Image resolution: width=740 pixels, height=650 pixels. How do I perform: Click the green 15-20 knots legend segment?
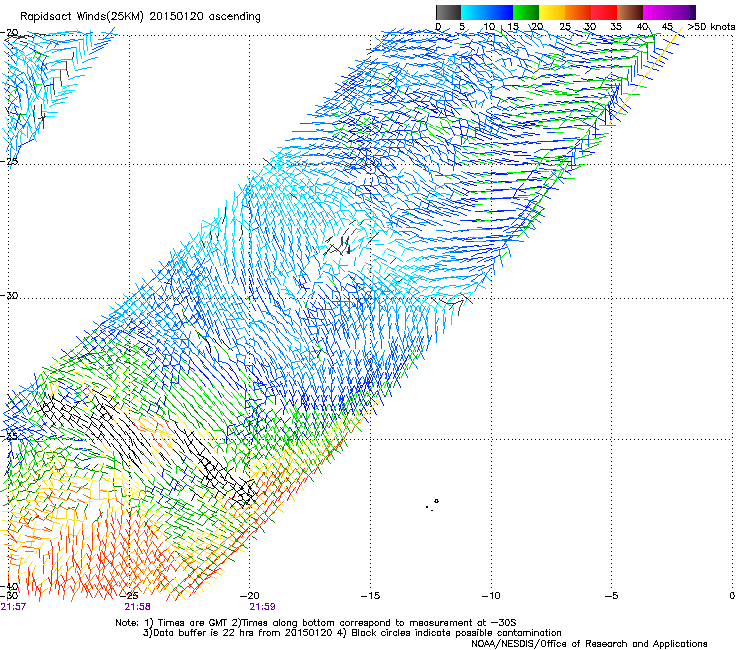tap(526, 12)
